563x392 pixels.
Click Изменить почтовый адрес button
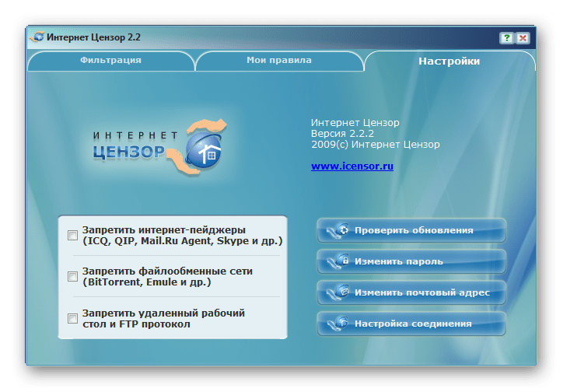(411, 292)
